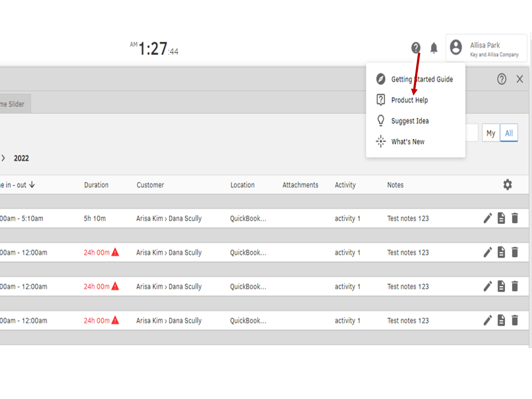Image resolution: width=532 pixels, height=399 pixels.
Task: Click the compass icon beside Getting Started Guide
Action: tap(381, 79)
